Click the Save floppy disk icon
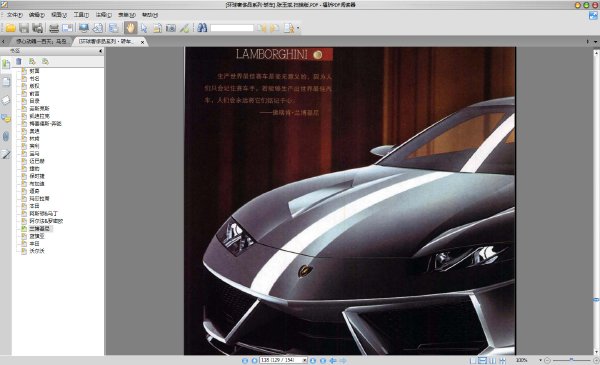Screen dimensions: 600x365 pyautogui.click(x=24, y=28)
